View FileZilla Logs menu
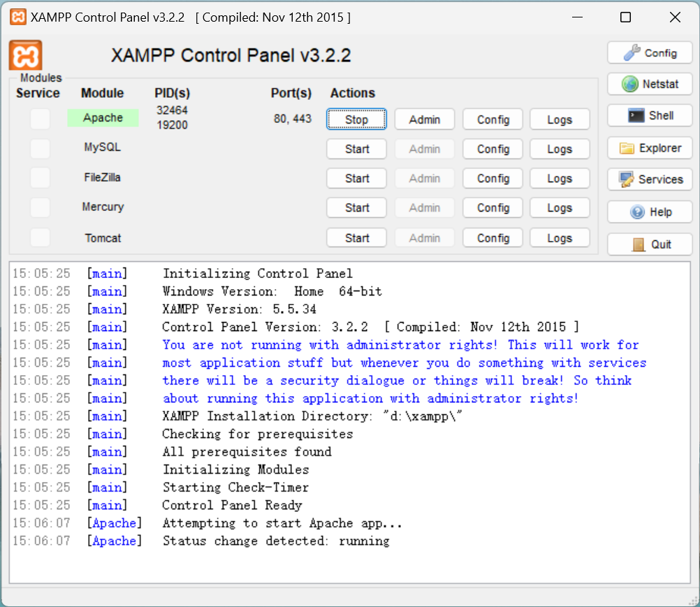Image resolution: width=700 pixels, height=607 pixels. click(x=560, y=178)
